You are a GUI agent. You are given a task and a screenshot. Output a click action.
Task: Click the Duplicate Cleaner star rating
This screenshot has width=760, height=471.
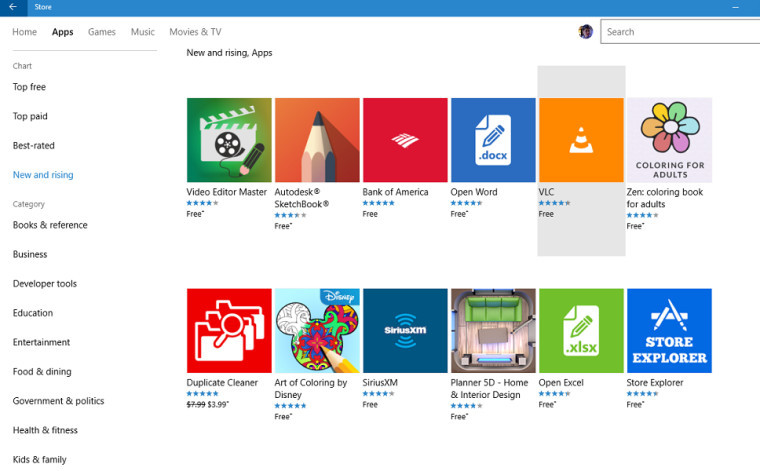tap(203, 393)
